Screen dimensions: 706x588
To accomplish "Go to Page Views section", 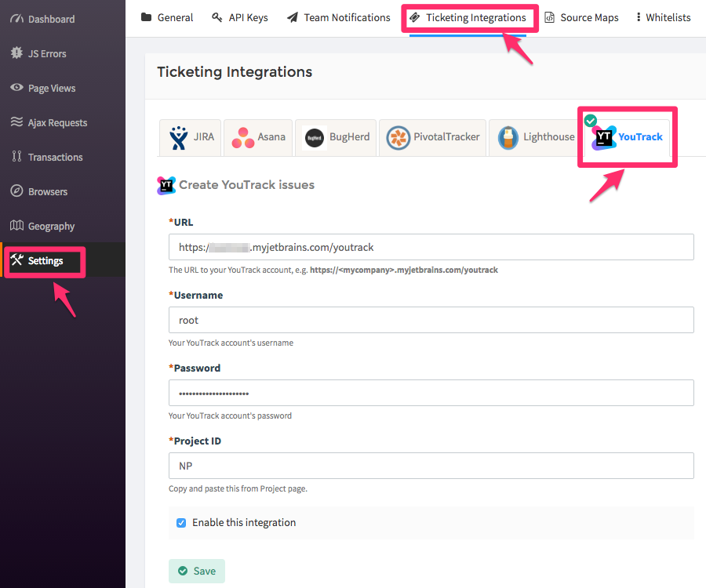I will coord(63,88).
